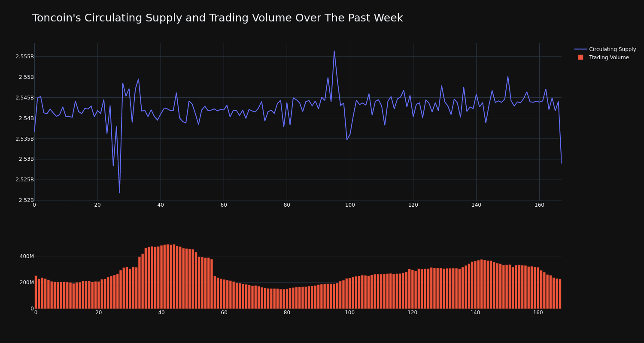Click the 2.54B y-axis label
This screenshot has width=644, height=343.
26,118
